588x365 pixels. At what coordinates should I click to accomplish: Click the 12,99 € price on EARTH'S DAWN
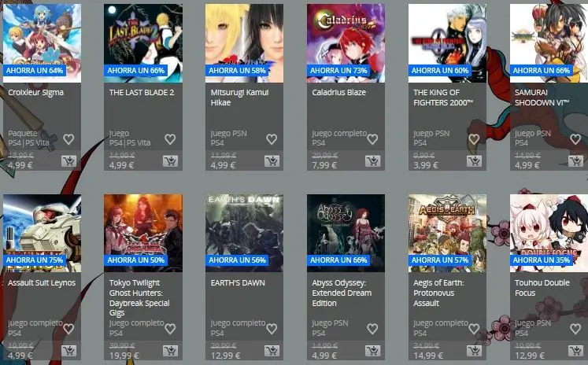click(225, 356)
